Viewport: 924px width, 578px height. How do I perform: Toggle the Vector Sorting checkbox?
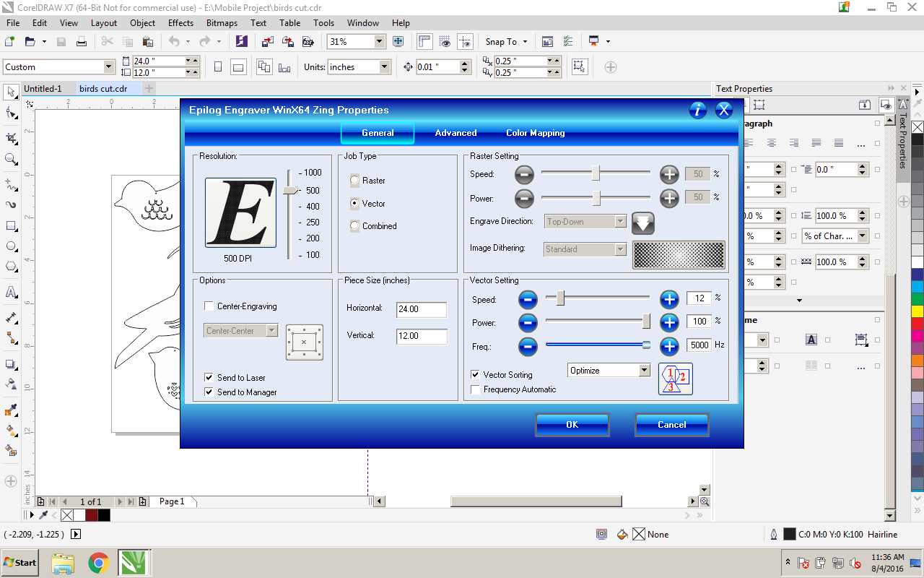point(476,375)
